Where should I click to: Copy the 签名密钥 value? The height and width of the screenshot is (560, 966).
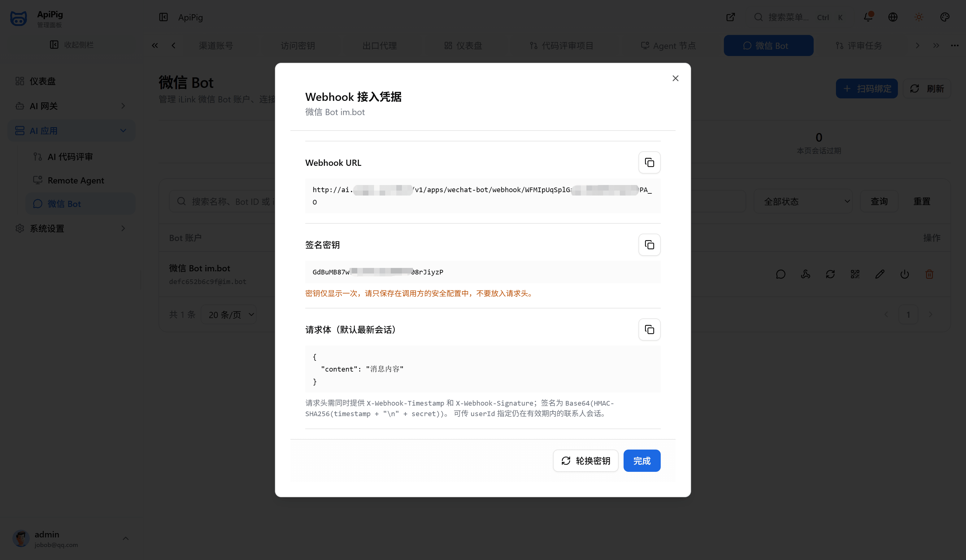pos(649,245)
